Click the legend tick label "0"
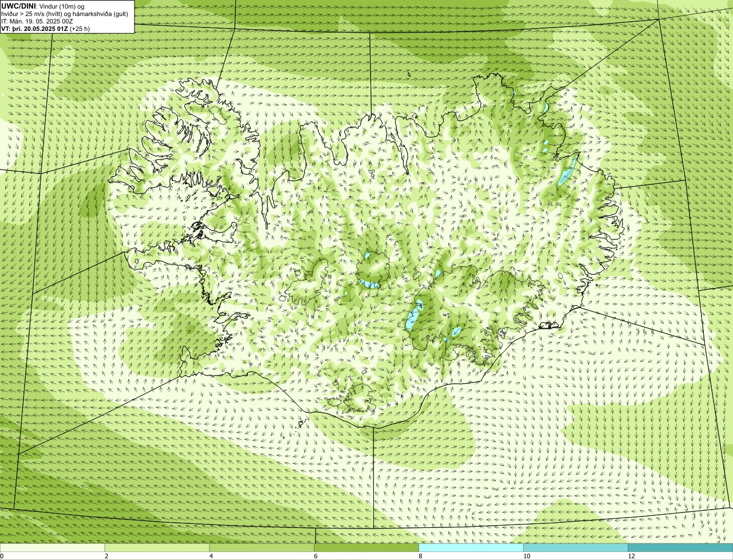This screenshot has height=560, width=733. point(2,556)
